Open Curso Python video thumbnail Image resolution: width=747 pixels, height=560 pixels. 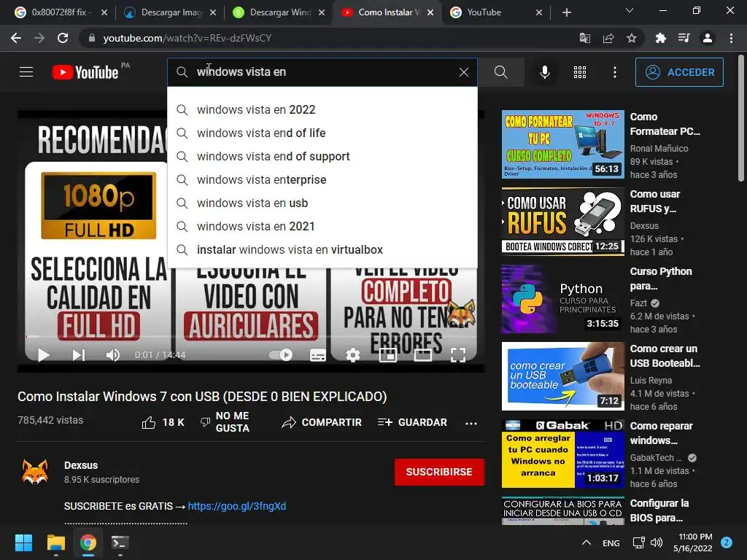tap(562, 299)
